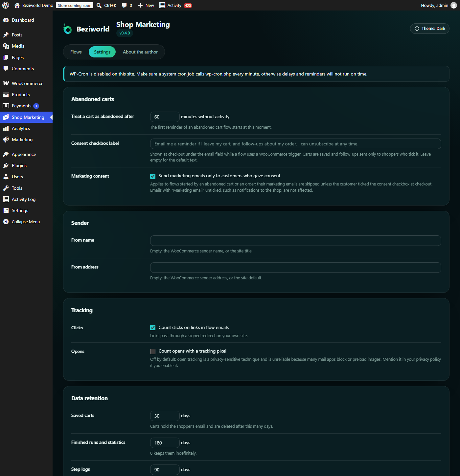Open Shop Marketing in the sidebar menu
Image resolution: width=460 pixels, height=476 pixels.
pyautogui.click(x=26, y=117)
